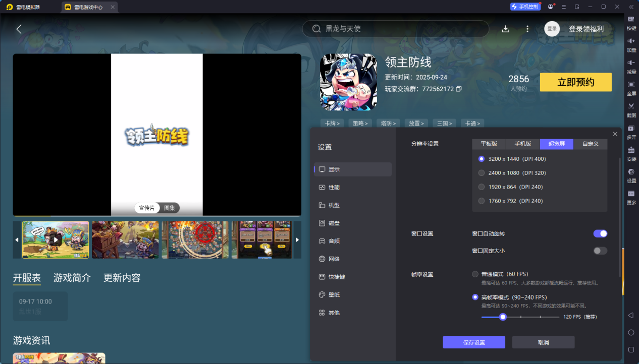Screen dimensions: 639x364
Task: Switch to fullscreen using 全屏 icon
Action: click(x=631, y=89)
